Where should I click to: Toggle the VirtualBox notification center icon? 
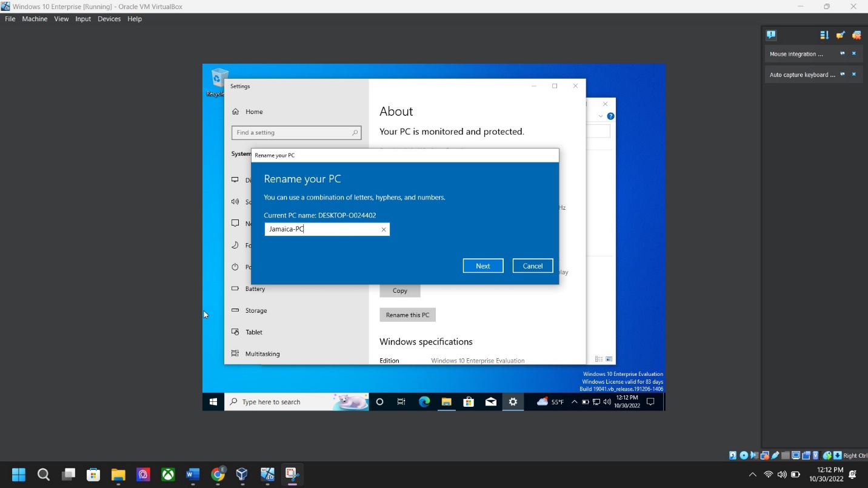tap(771, 35)
